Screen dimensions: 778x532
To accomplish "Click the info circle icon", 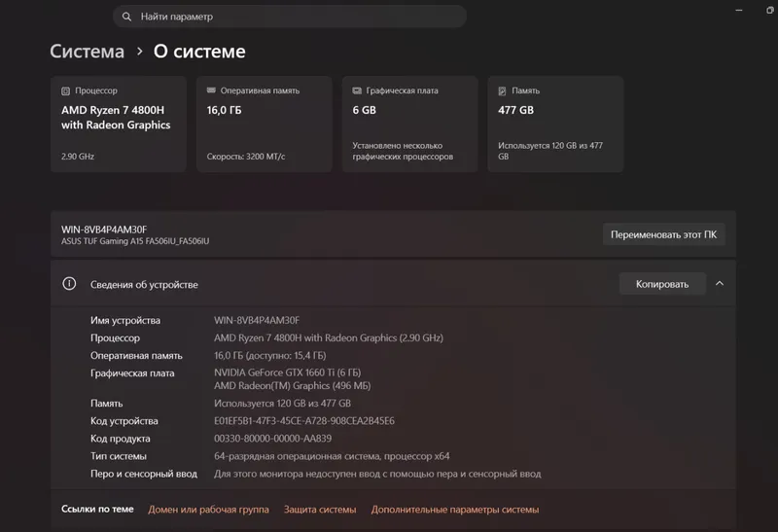I will click(x=69, y=284).
